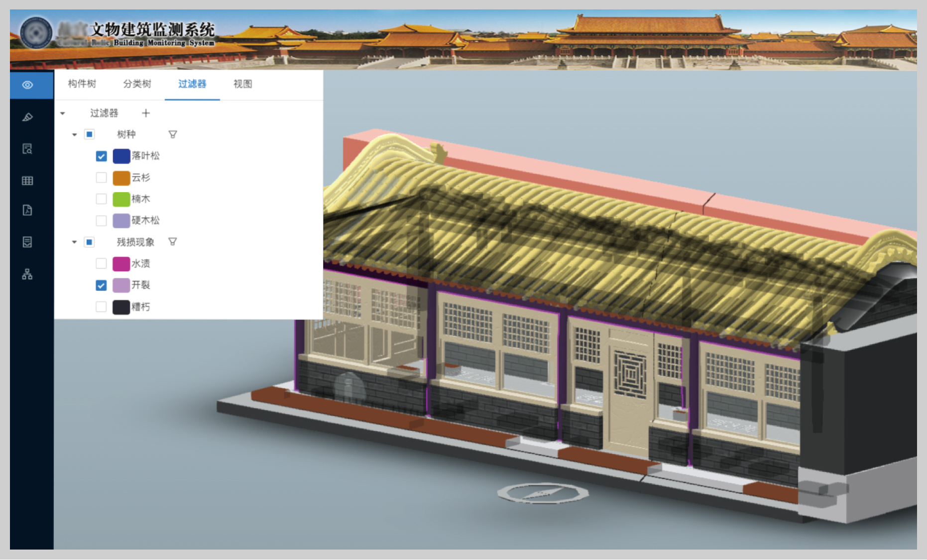Select the highlighter pen icon in sidebar
Viewport: 927px width, 560px height.
click(x=28, y=117)
